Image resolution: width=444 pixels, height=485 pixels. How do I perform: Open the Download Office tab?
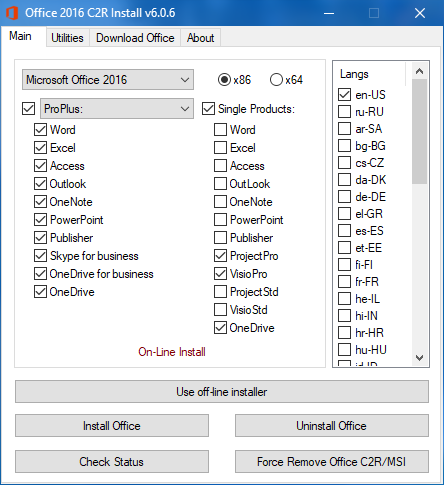click(135, 38)
